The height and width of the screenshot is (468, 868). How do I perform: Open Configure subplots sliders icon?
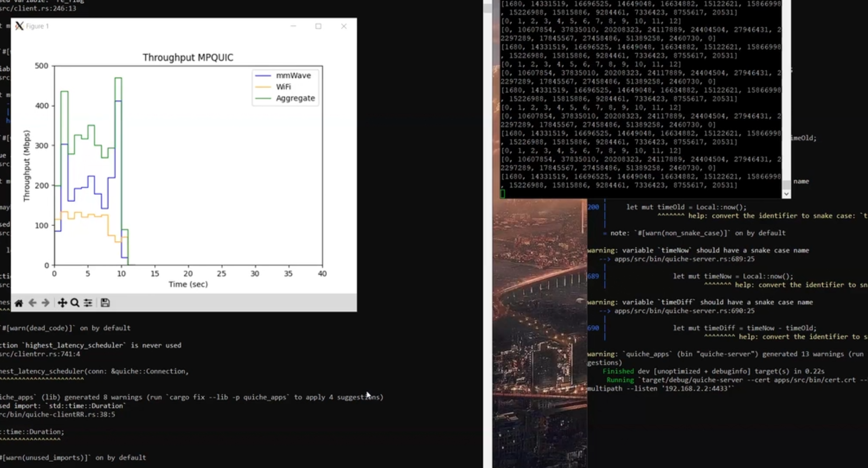coord(88,303)
